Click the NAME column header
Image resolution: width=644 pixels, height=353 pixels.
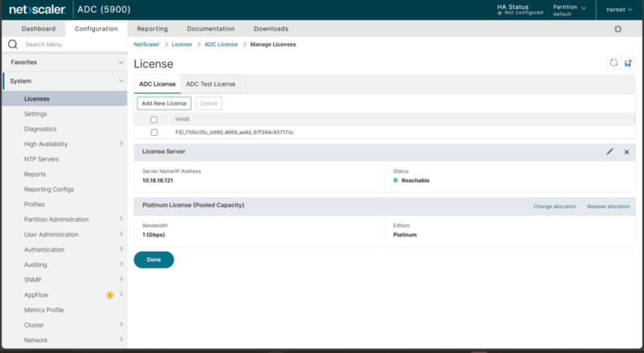(183, 120)
